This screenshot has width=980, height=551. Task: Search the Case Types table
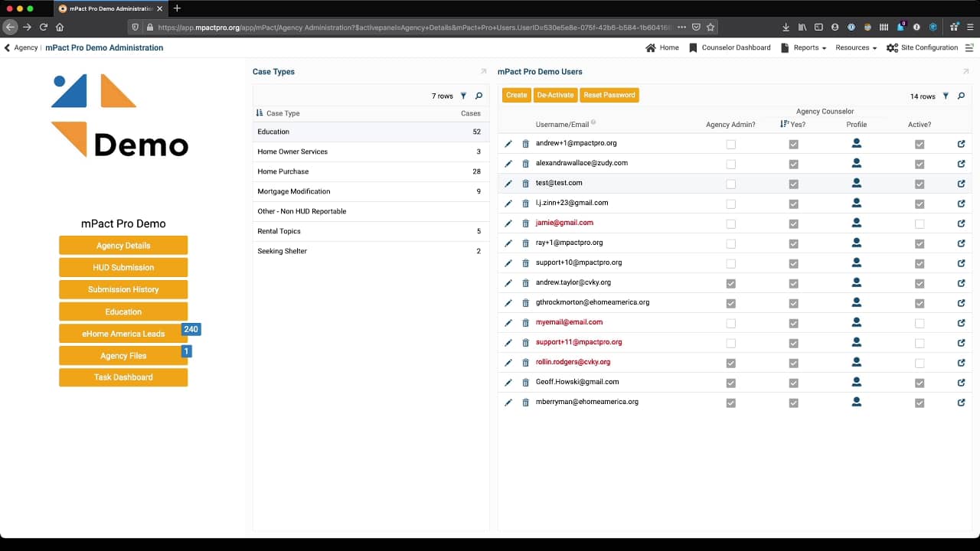click(479, 96)
